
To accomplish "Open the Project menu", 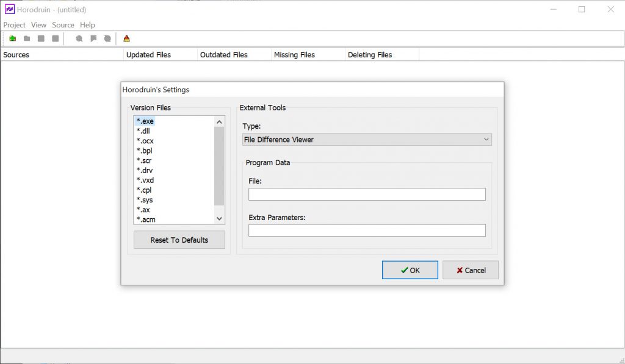I will pos(15,24).
